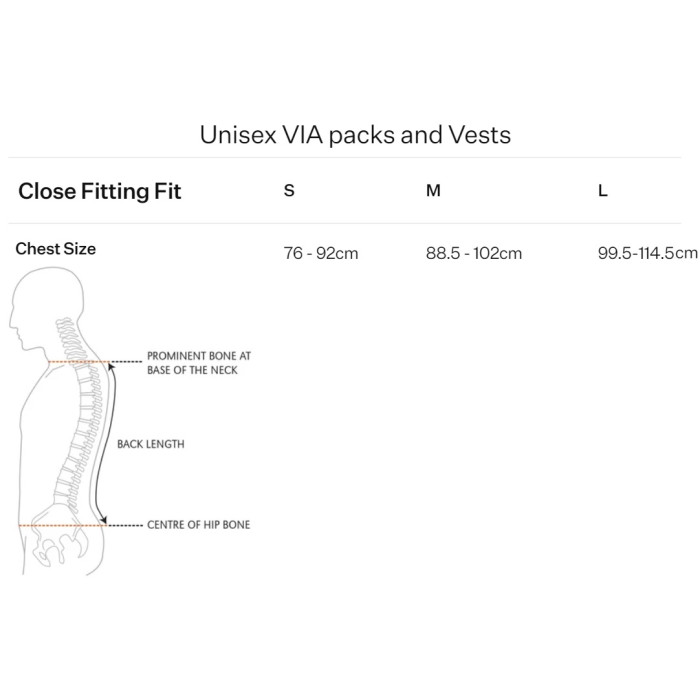700x700 pixels.
Task: Click the curved back length measurement arrow
Action: click(107, 444)
